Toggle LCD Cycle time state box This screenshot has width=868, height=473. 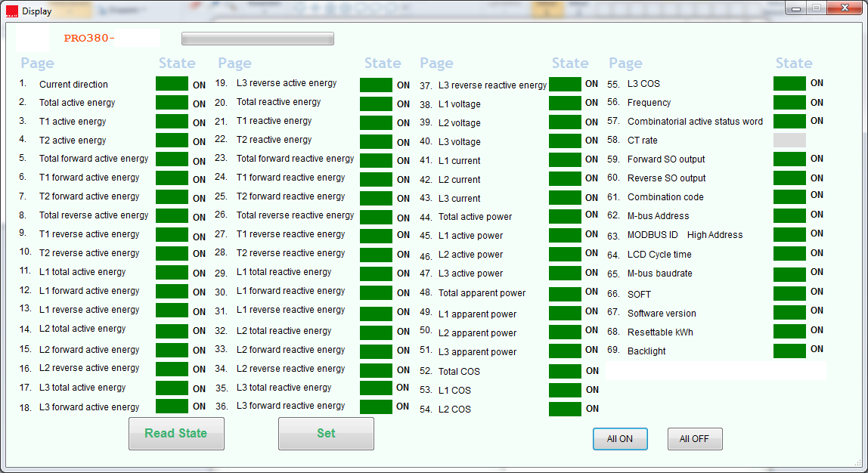[x=789, y=254]
